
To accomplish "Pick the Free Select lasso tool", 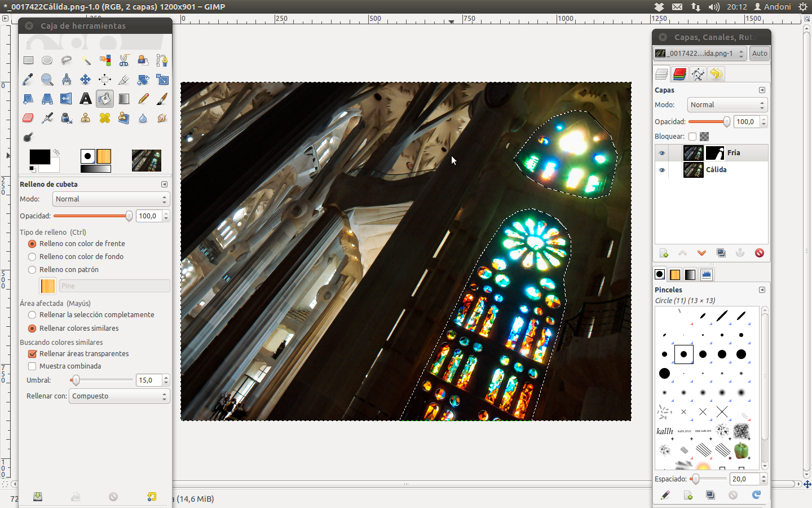I will click(67, 60).
